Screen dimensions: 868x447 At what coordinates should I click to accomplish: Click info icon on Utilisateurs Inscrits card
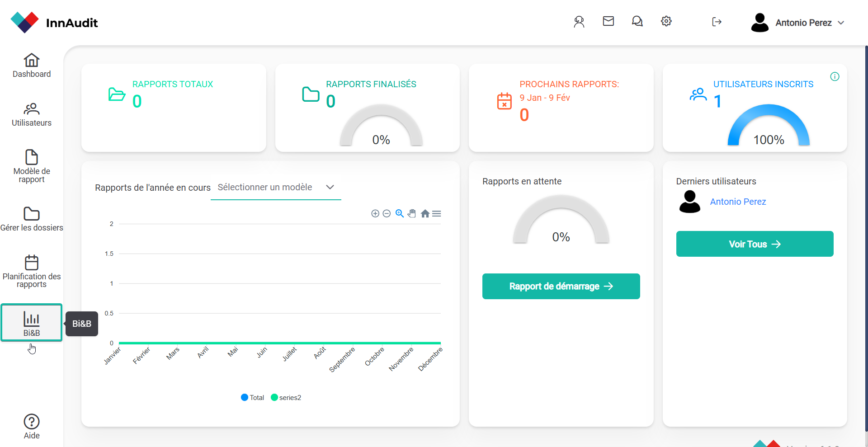[835, 77]
